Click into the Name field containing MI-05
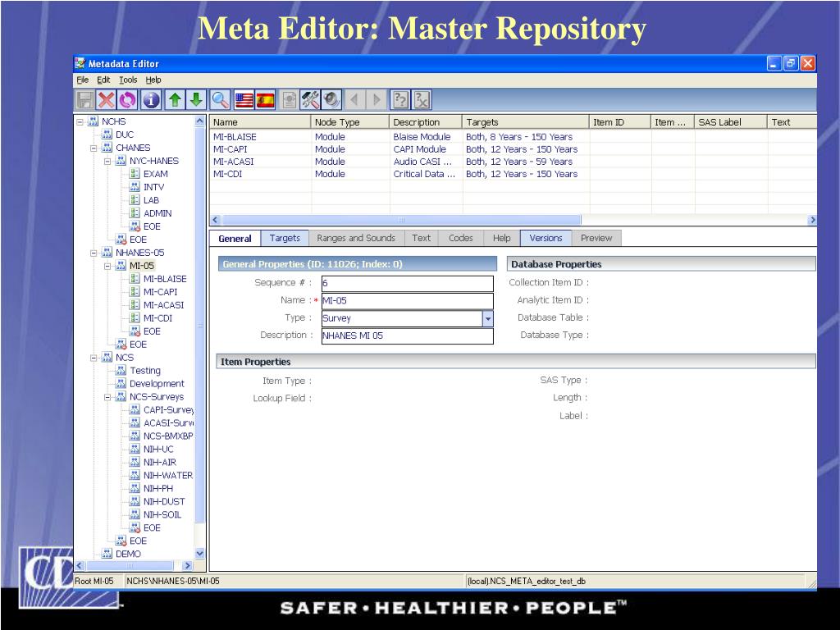The height and width of the screenshot is (630, 840). [407, 300]
